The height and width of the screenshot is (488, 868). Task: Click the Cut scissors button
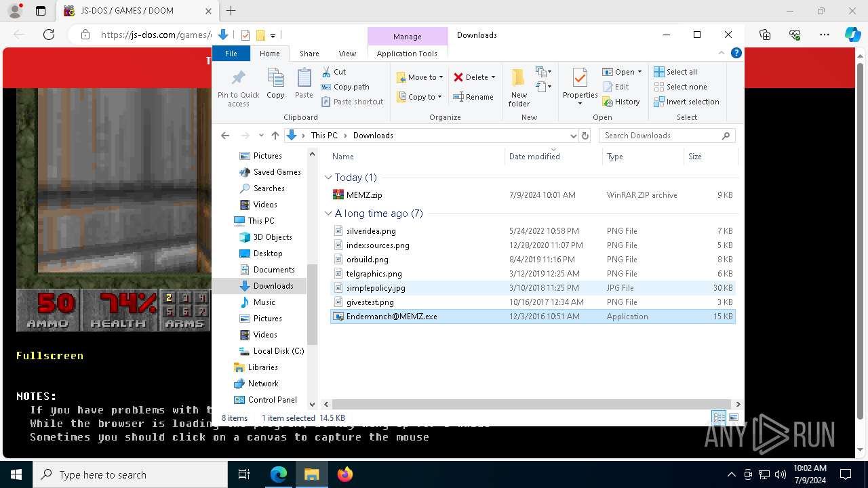[334, 72]
